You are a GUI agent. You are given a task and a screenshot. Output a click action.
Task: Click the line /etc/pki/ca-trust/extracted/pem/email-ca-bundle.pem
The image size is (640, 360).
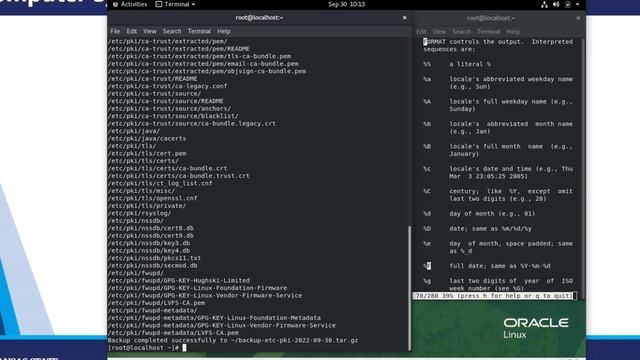point(203,64)
